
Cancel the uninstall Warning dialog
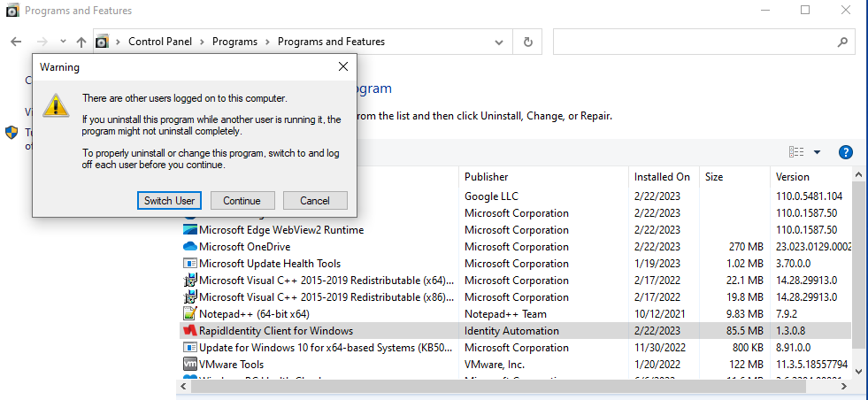tap(315, 201)
